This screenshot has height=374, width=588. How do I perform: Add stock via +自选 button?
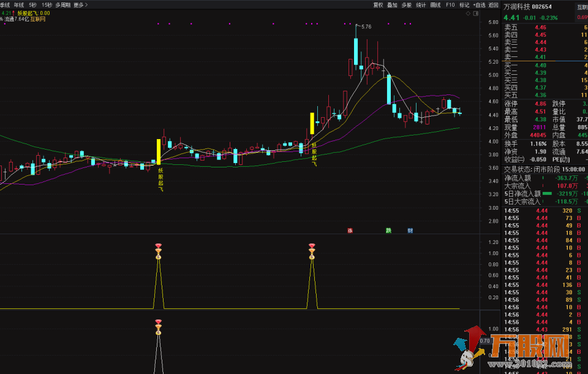click(479, 4)
